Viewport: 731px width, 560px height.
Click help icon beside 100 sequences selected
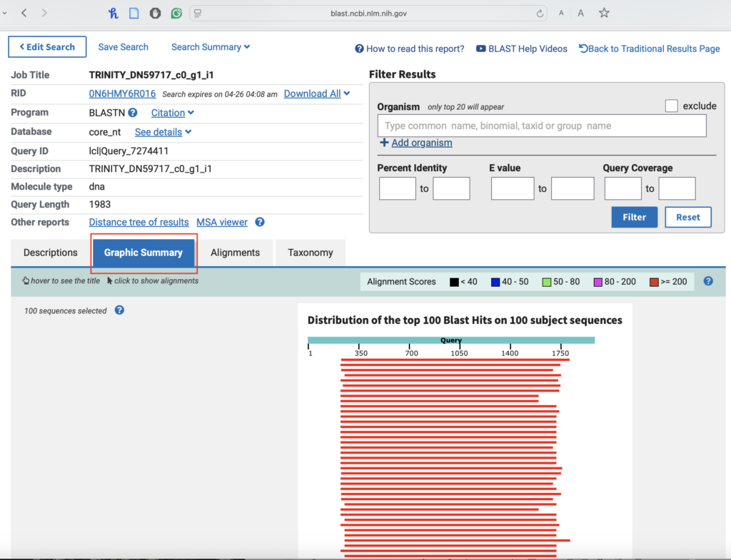pos(120,310)
